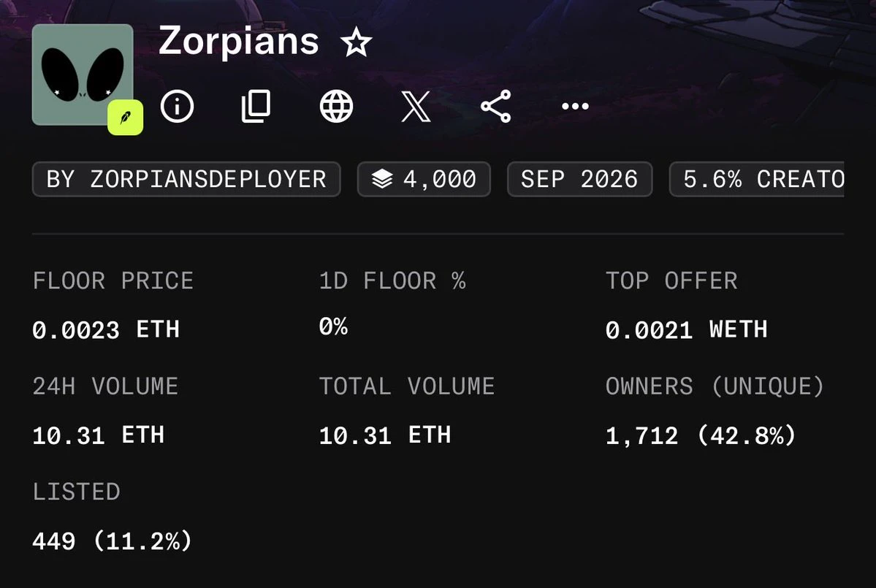Screen dimensions: 876x588
Task: Select the 4,000 items supply chip
Action: click(x=424, y=179)
